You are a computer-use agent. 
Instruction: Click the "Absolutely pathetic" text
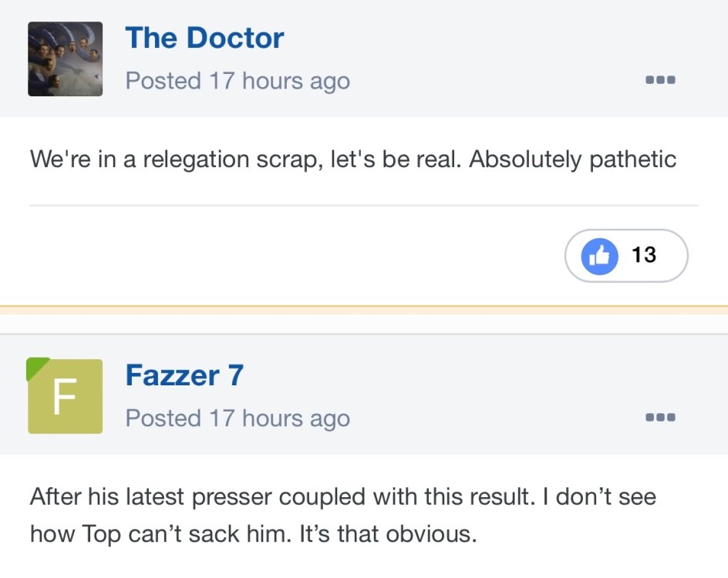point(572,160)
